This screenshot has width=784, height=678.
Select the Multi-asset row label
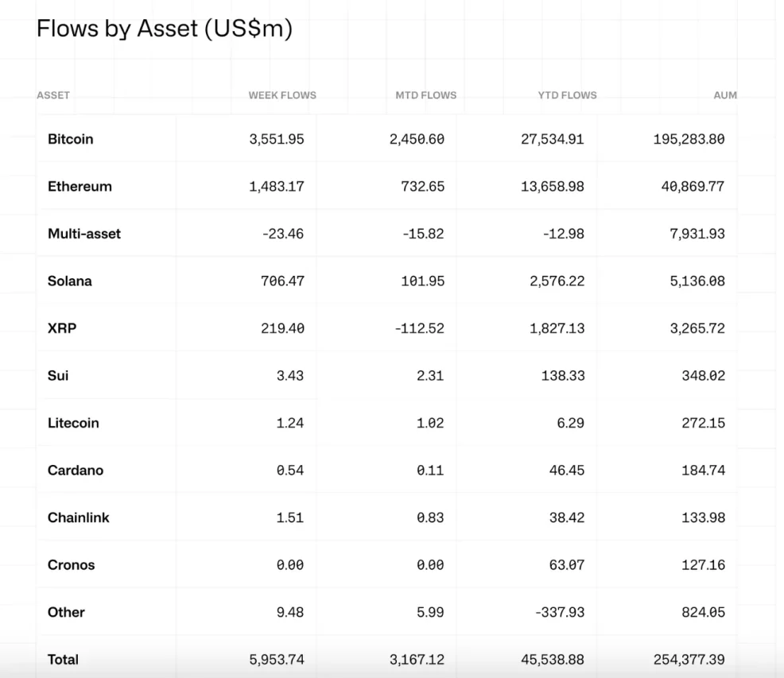tap(84, 234)
